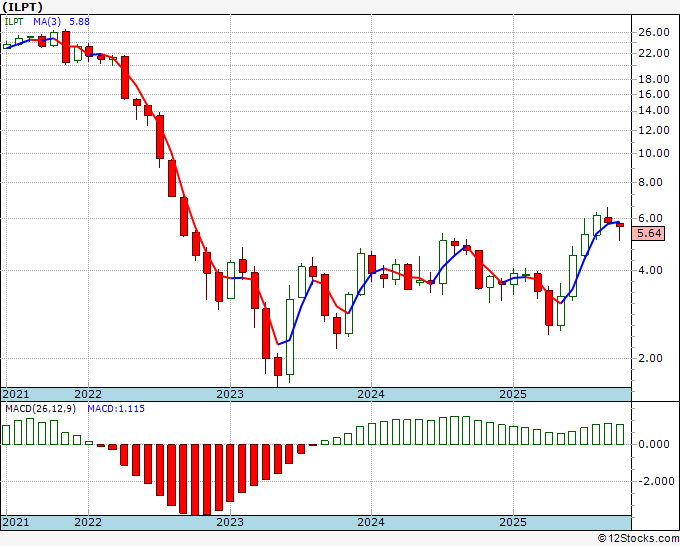Click the MACD(26,12,9) indicator label
This screenshot has height=546, width=680.
(40, 409)
